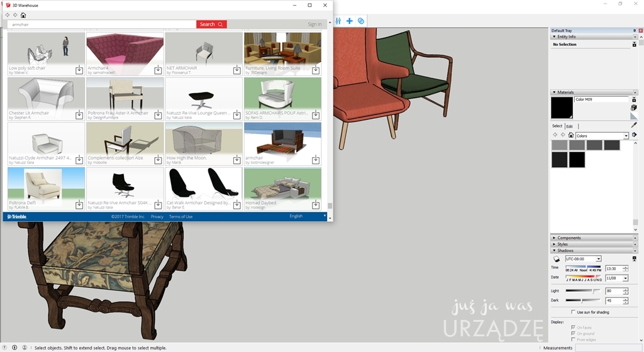Screen dimensions: 644x352
Task: Collapse the Materials panel
Action: tap(554, 92)
